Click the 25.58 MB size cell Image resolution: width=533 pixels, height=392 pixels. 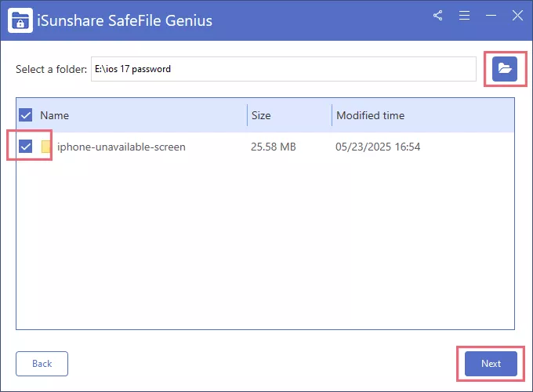pos(274,147)
